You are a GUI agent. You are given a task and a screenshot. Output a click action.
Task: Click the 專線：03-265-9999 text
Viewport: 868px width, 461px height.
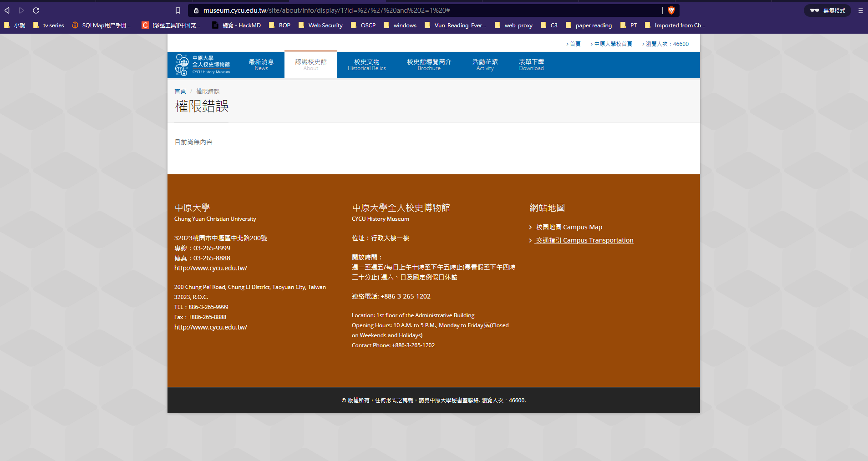[x=202, y=248]
